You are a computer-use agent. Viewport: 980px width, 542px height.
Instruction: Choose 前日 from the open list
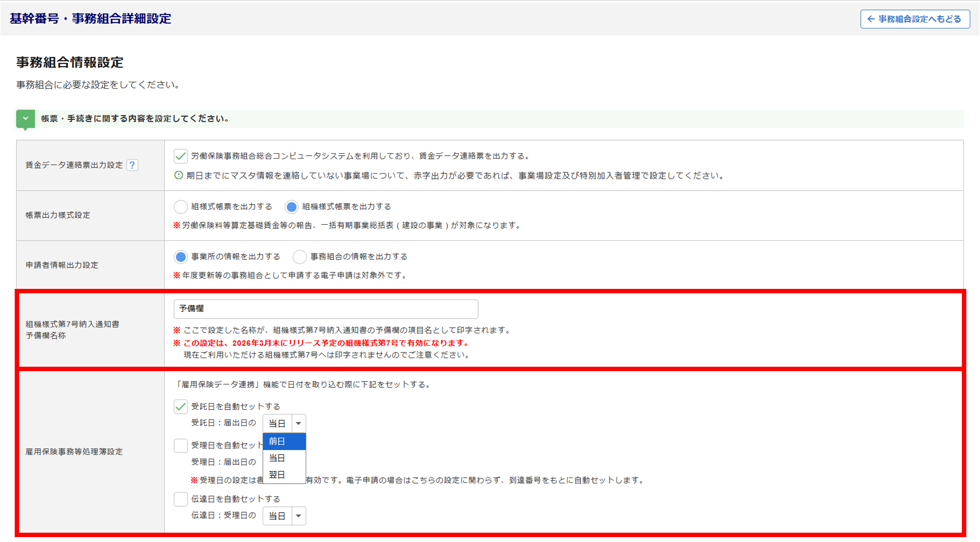284,442
